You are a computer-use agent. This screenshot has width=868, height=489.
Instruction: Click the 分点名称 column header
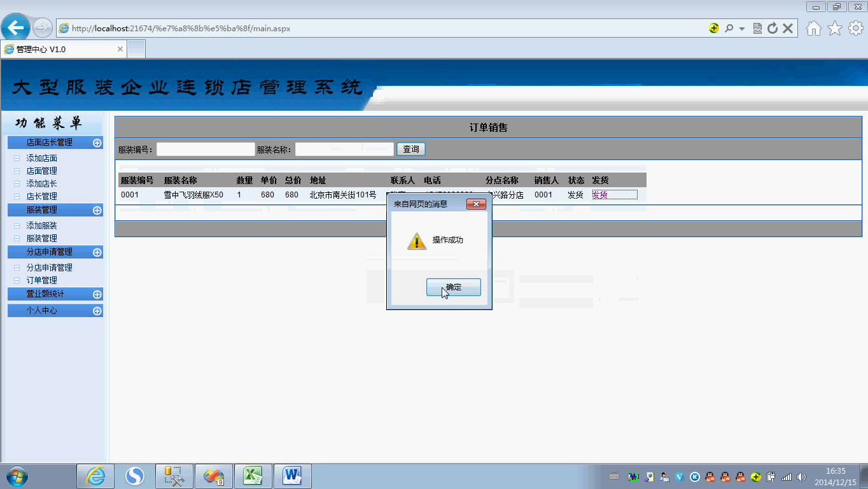click(502, 180)
